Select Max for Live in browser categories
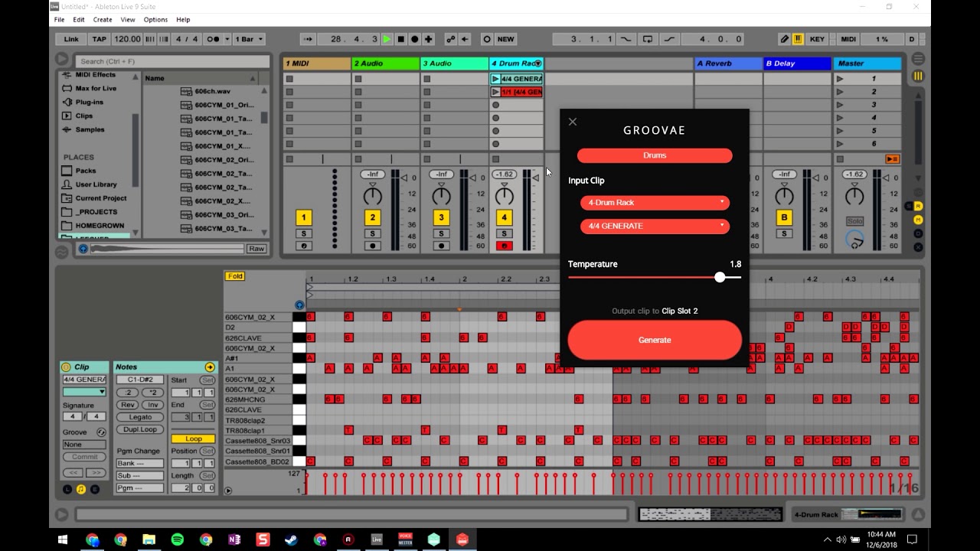Image resolution: width=980 pixels, height=551 pixels. pos(96,88)
